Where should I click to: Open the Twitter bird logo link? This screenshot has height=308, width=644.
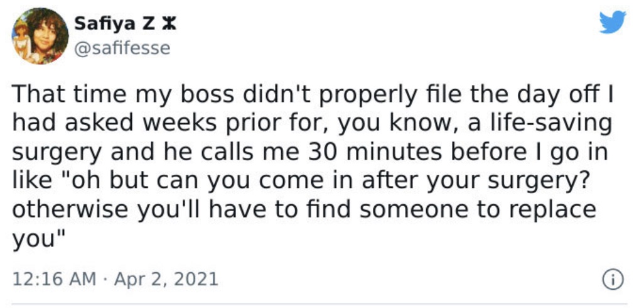613,22
